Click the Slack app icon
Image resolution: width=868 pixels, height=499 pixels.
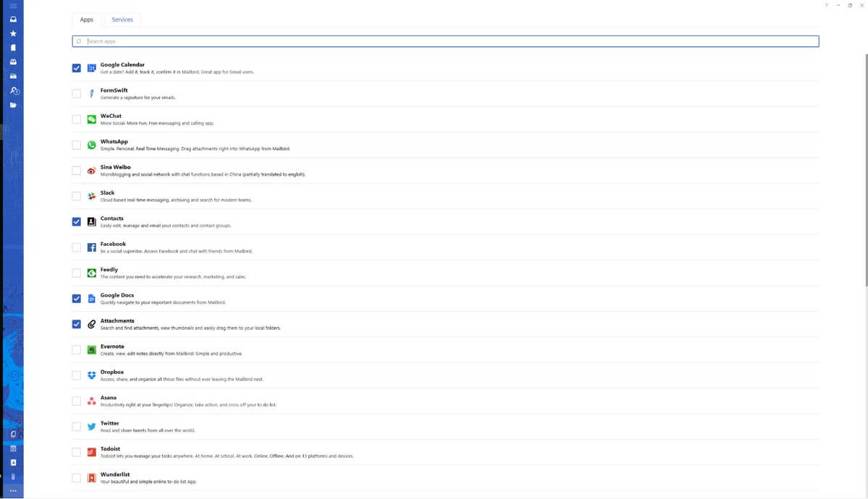click(x=92, y=196)
